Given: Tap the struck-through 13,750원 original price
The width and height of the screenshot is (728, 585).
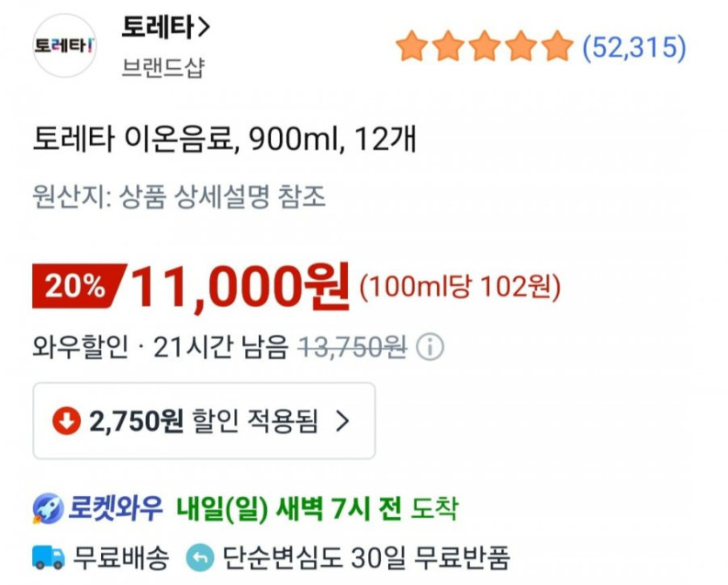Looking at the screenshot, I should (x=352, y=348).
